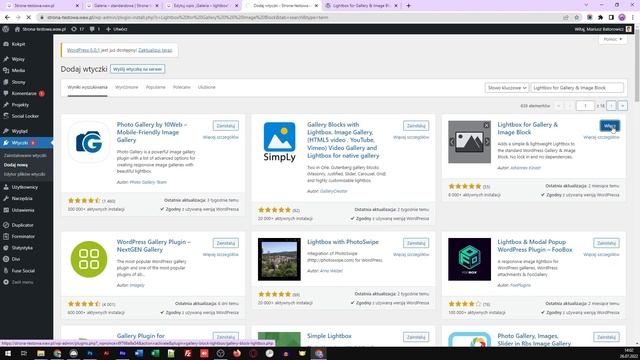The height and width of the screenshot is (360, 640).
Task: Switch to Ulubione favorites tab
Action: pos(207,87)
